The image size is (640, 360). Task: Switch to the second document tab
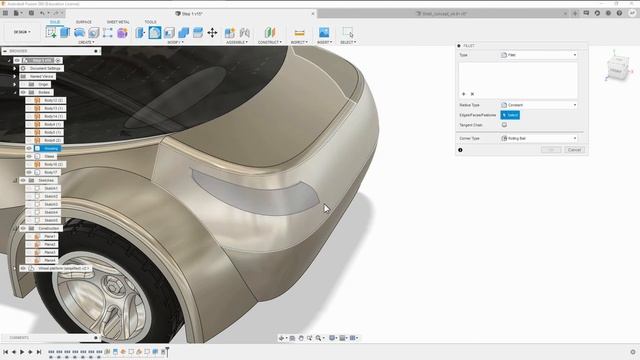[444, 13]
